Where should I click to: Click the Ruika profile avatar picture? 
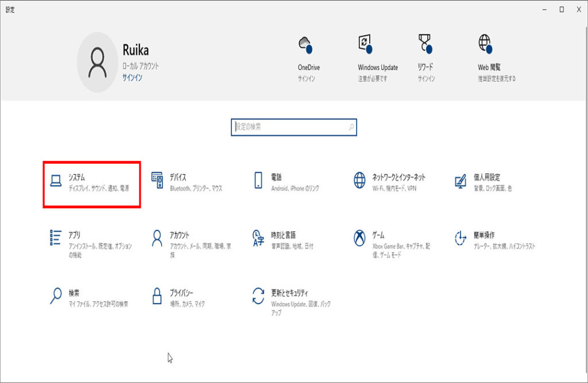click(98, 61)
